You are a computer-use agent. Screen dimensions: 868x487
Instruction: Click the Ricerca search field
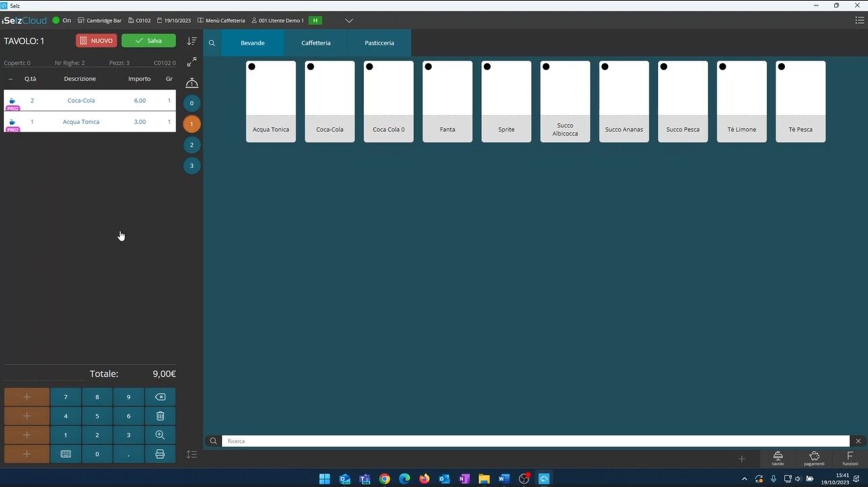(535, 441)
